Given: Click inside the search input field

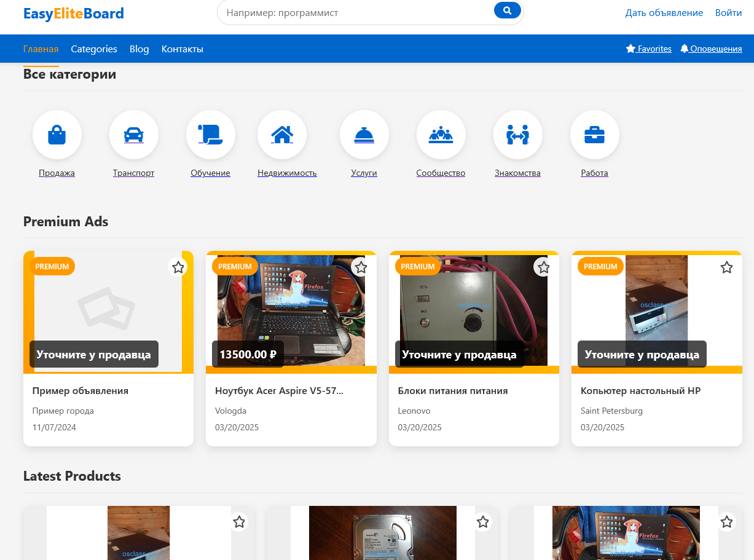Looking at the screenshot, I should pos(356,12).
